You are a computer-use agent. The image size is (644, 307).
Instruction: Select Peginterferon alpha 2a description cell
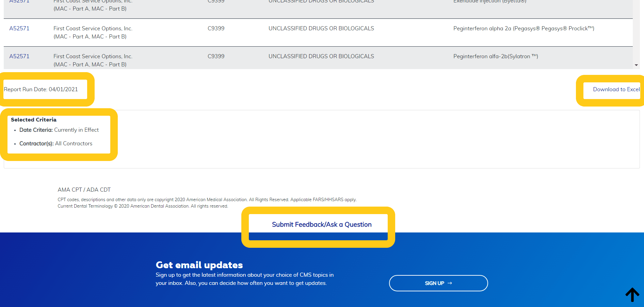(x=524, y=29)
